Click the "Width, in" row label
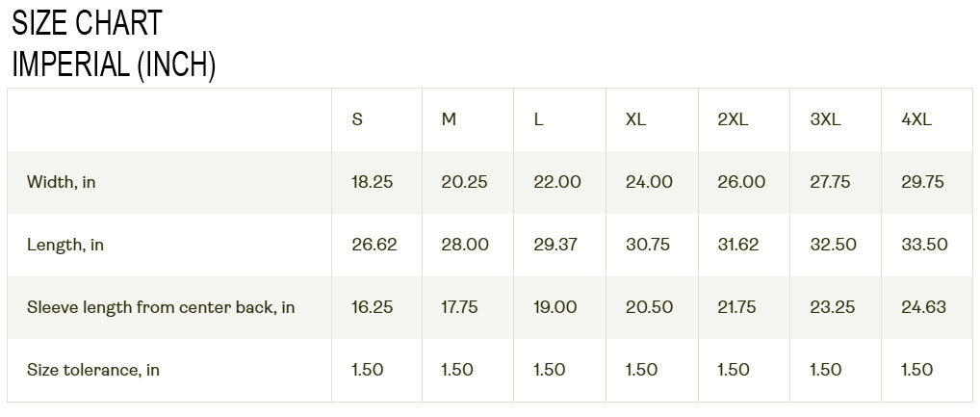The width and height of the screenshot is (980, 417). coord(62,182)
